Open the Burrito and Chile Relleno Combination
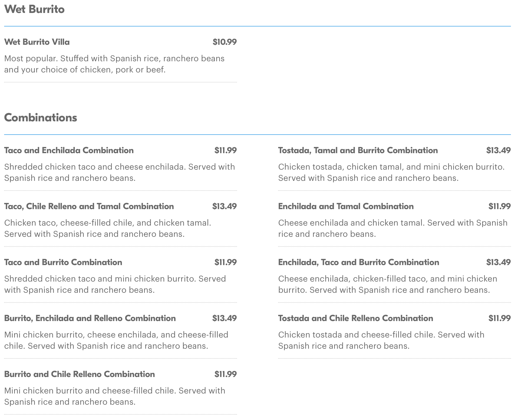Screen dimensions: 518x420 click(x=79, y=374)
